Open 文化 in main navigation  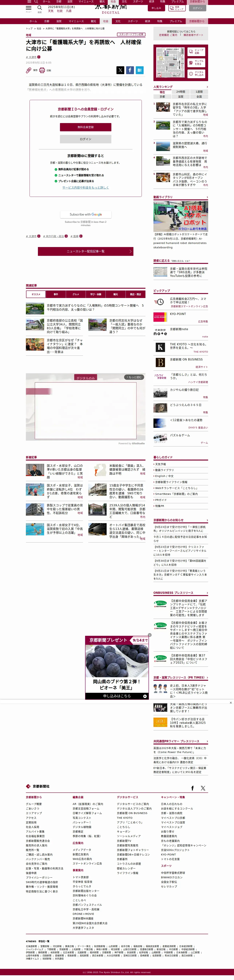(x=118, y=21)
